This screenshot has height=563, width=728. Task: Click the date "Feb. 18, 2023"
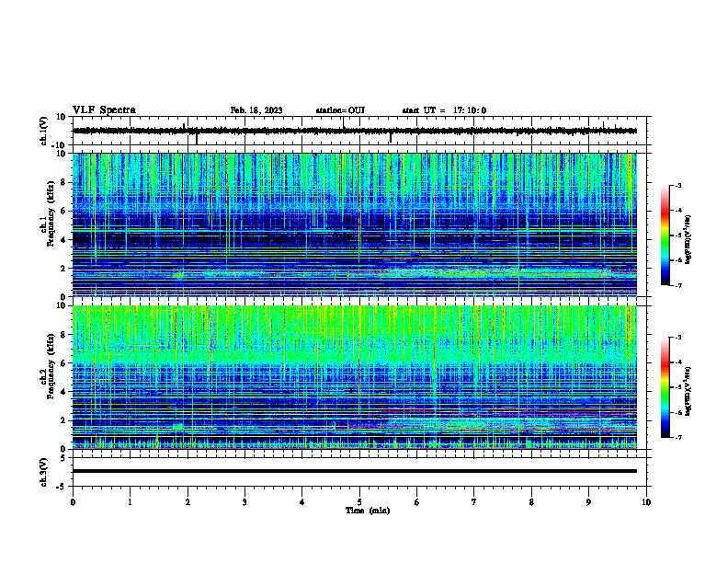(256, 110)
